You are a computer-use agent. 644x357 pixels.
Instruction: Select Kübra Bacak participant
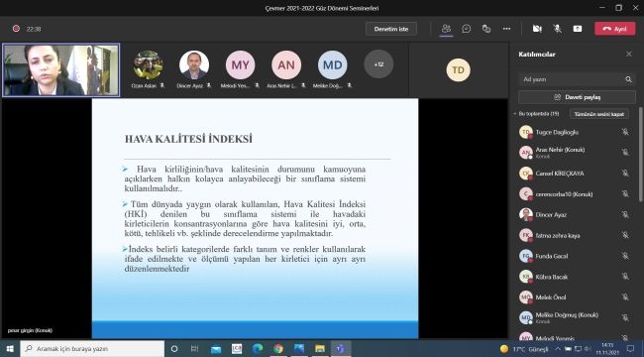pos(574,277)
